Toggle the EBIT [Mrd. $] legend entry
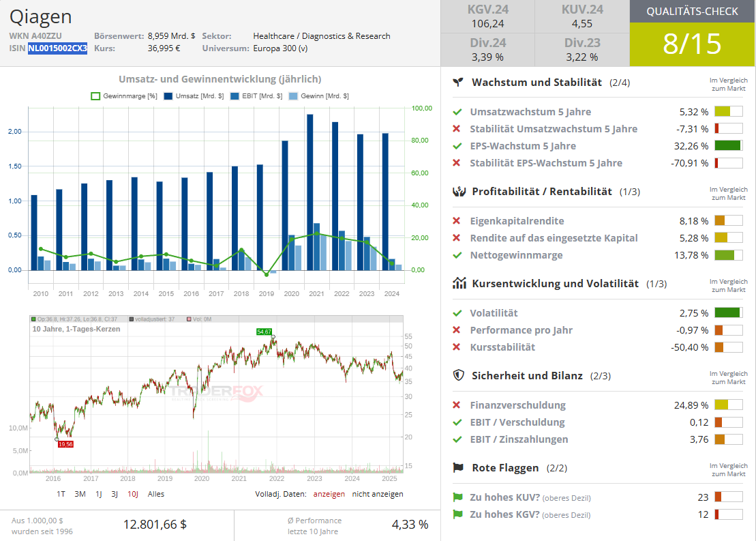Screen dimensions: 756x541 pos(256,96)
